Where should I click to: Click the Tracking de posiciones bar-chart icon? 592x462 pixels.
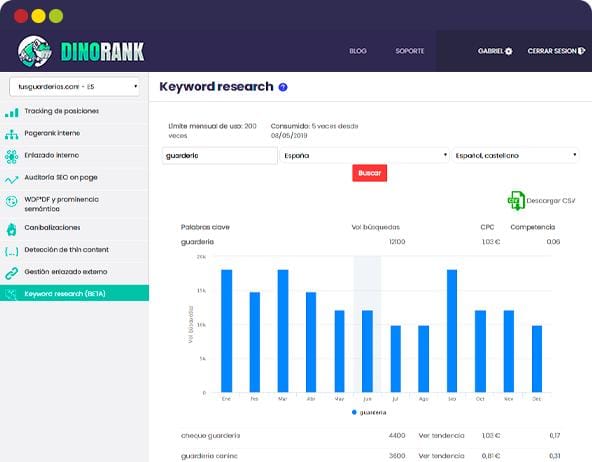(12, 112)
